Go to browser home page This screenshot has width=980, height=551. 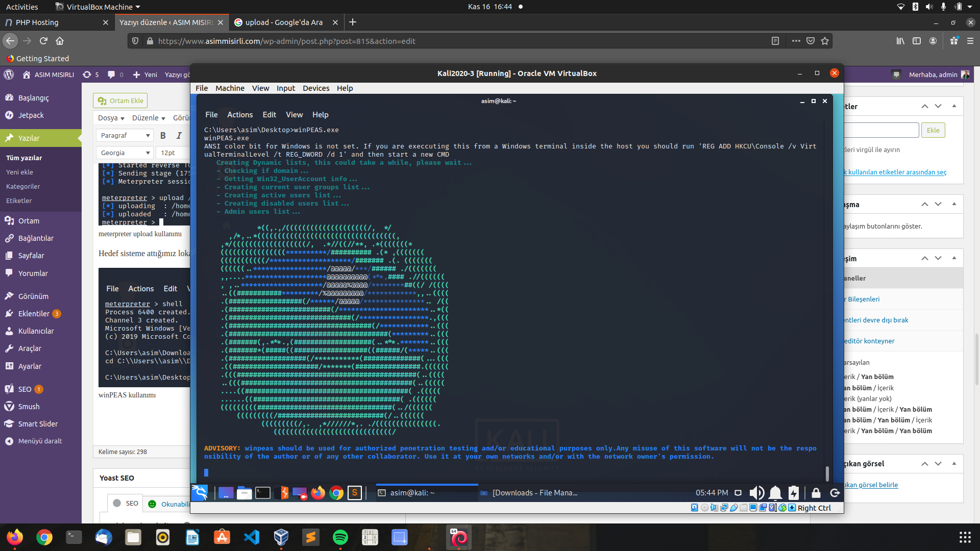pos(60,41)
